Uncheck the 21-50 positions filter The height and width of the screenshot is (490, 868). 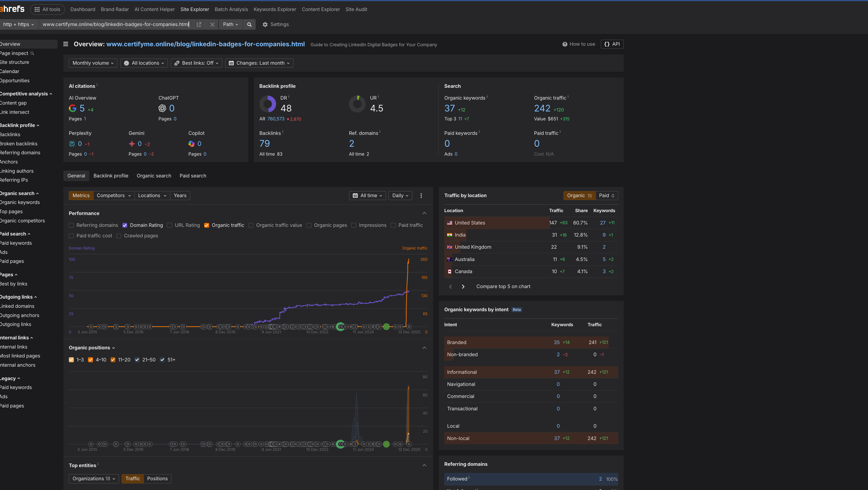coord(137,360)
